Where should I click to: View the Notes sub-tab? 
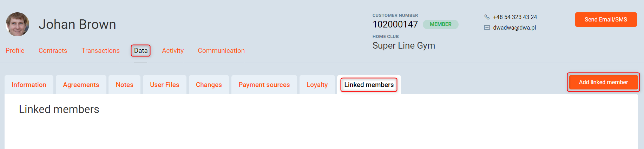124,85
